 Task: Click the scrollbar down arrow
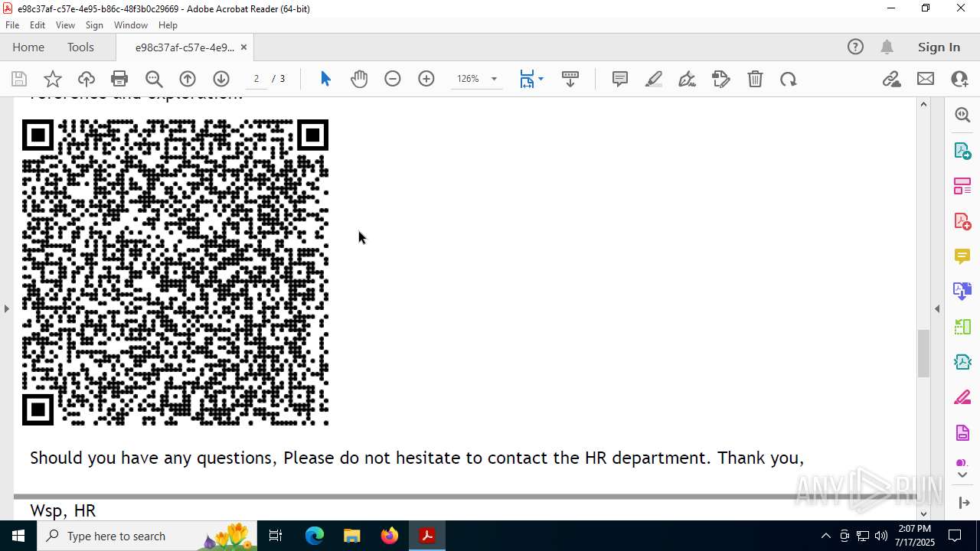pyautogui.click(x=923, y=514)
